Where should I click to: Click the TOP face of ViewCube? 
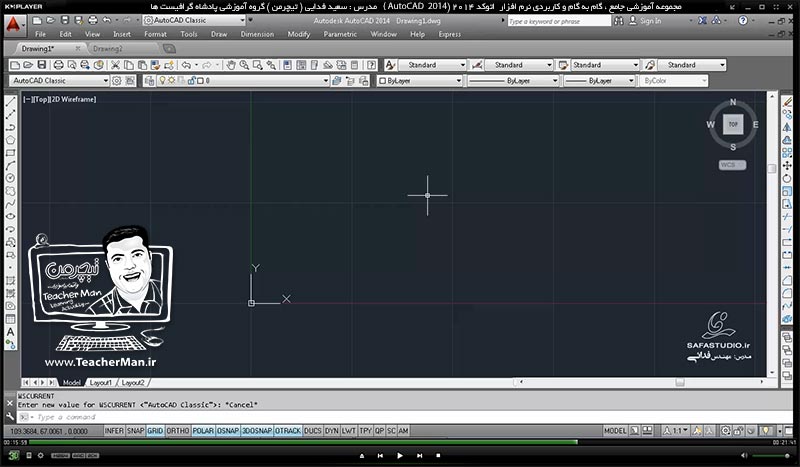click(x=733, y=124)
